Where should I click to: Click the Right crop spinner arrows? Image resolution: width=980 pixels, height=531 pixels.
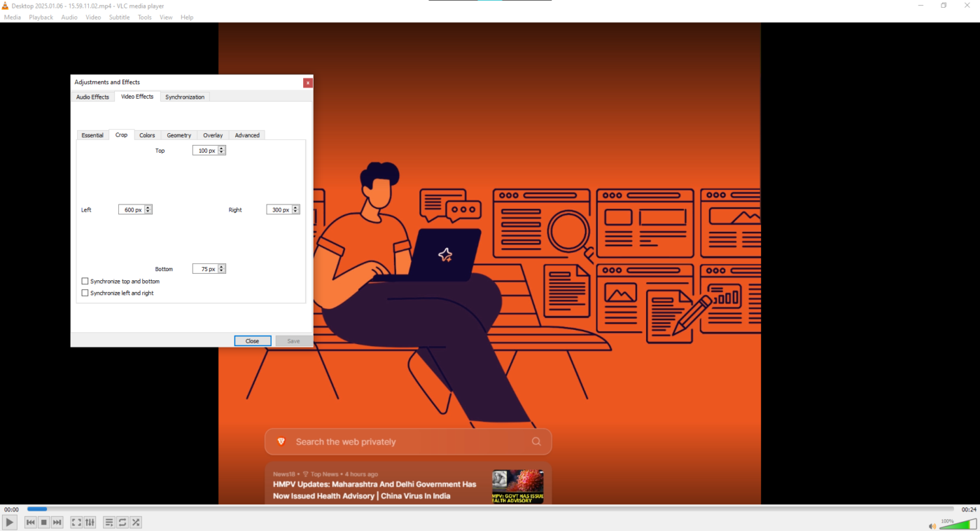[296, 209]
